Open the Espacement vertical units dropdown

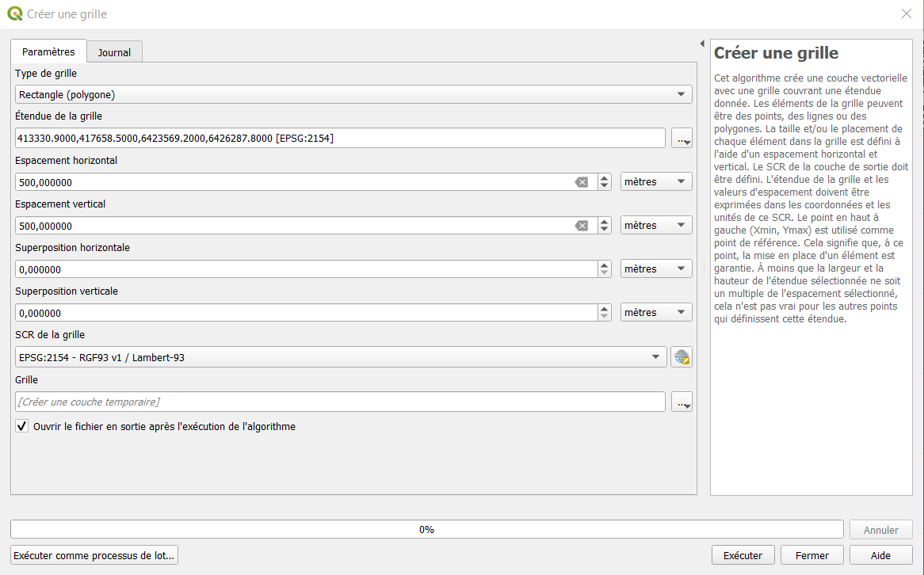(656, 225)
